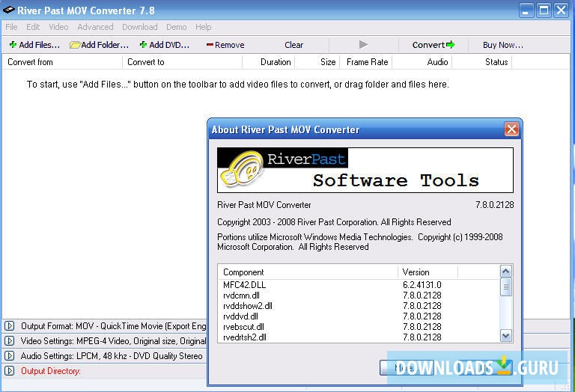Minimize the MOV Converter window

pos(526,10)
